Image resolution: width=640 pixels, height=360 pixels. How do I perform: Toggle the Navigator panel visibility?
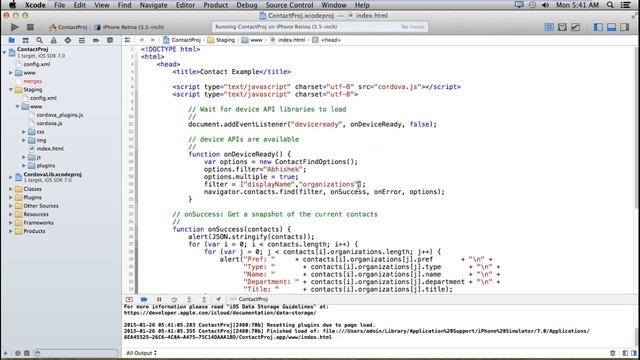pyautogui.click(x=598, y=27)
